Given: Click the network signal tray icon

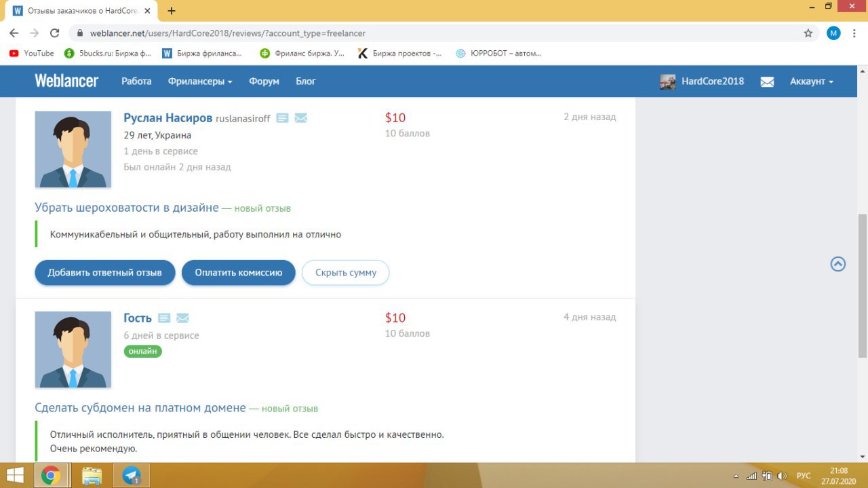Looking at the screenshot, I should (x=751, y=476).
